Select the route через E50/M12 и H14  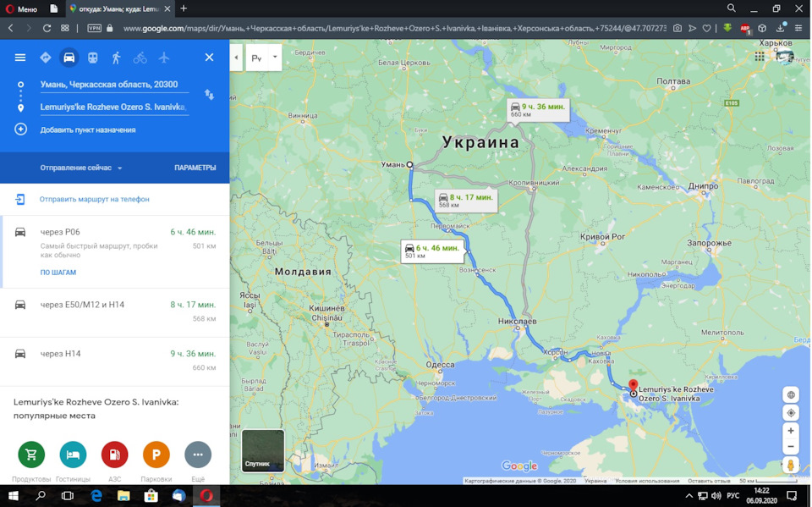point(115,312)
